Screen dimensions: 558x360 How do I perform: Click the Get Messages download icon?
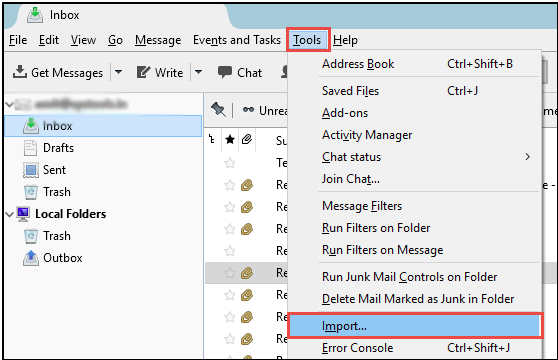pos(20,72)
